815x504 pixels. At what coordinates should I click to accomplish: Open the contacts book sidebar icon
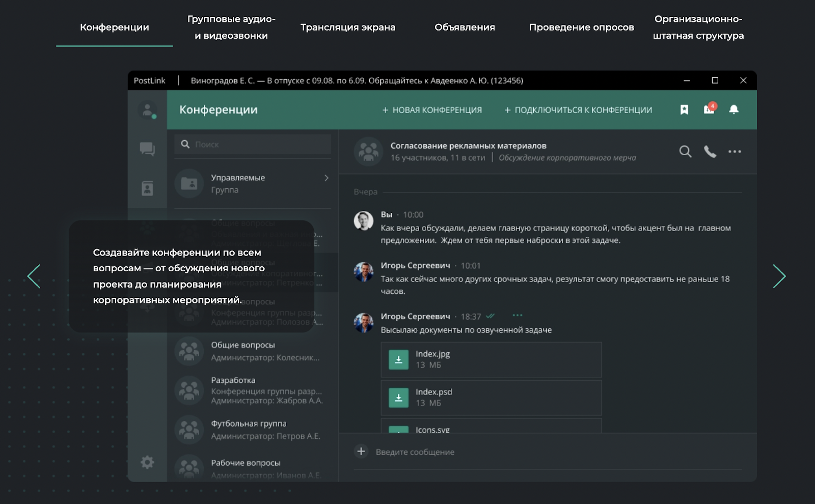click(147, 188)
